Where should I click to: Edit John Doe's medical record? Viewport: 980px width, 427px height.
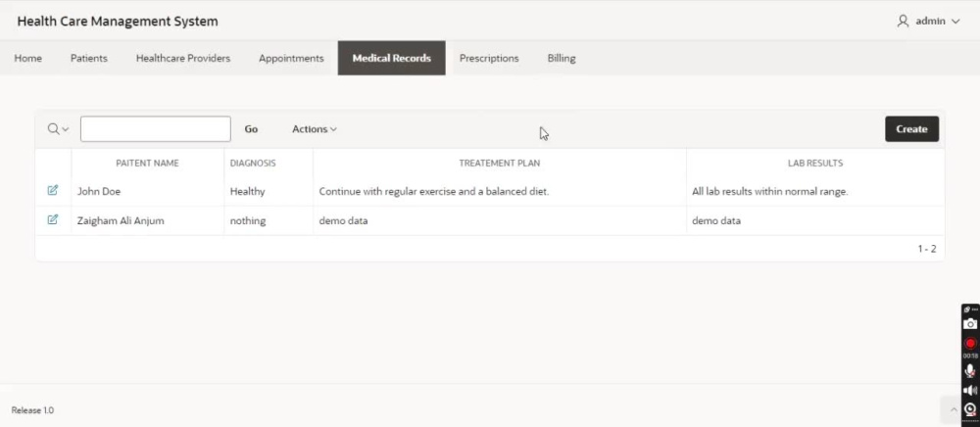point(53,190)
